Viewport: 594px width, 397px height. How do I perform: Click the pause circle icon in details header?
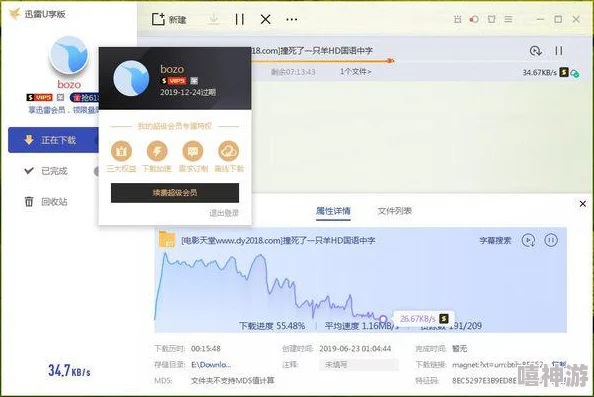coord(551,240)
